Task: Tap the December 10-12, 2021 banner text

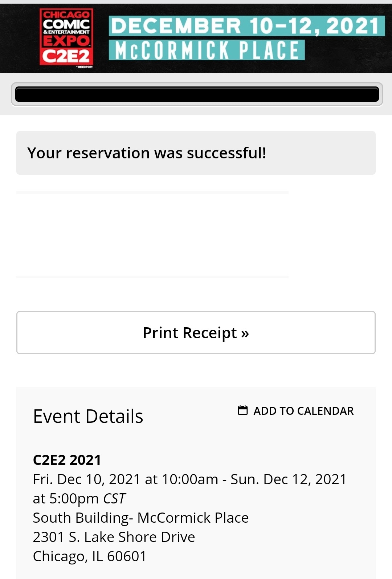Action: pyautogui.click(x=247, y=26)
